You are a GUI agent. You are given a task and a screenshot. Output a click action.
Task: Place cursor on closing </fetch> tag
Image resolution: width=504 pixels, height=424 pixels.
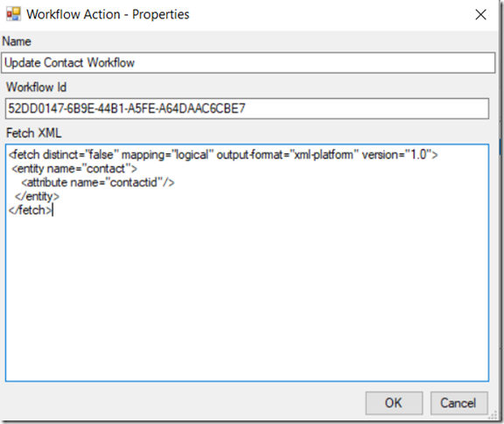(31, 210)
